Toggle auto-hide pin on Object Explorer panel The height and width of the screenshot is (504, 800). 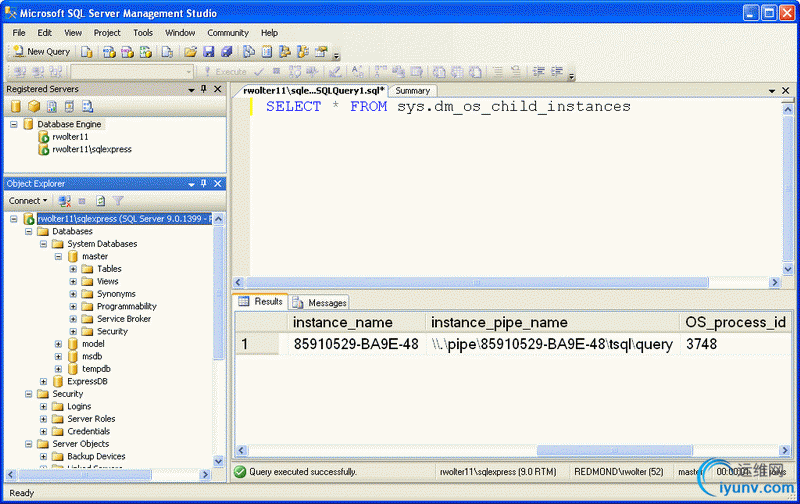click(204, 184)
